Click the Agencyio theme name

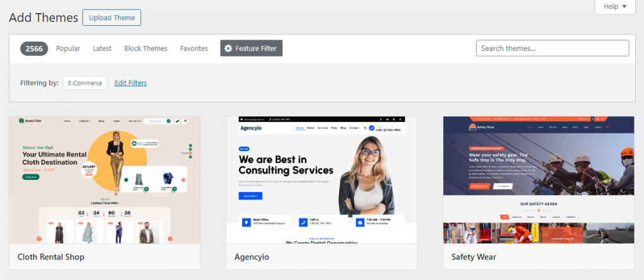pos(251,257)
